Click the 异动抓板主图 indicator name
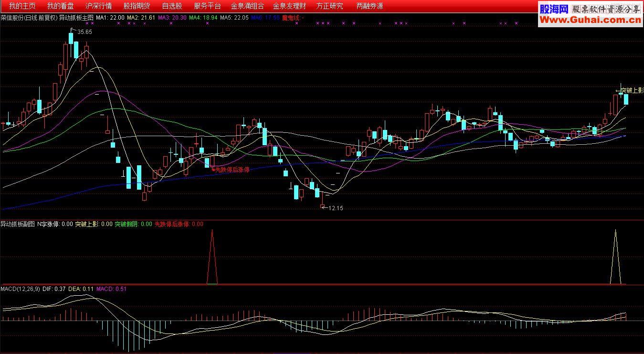Screen dimensions: 644x354 point(76,18)
